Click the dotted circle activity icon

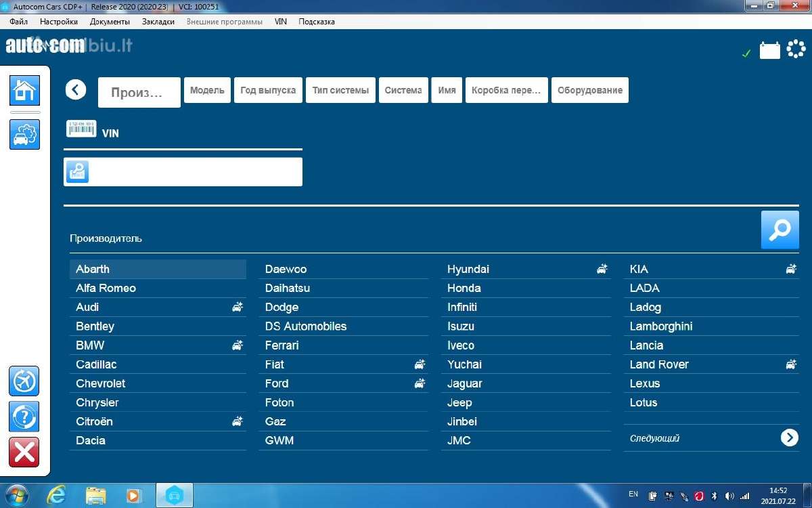point(796,49)
